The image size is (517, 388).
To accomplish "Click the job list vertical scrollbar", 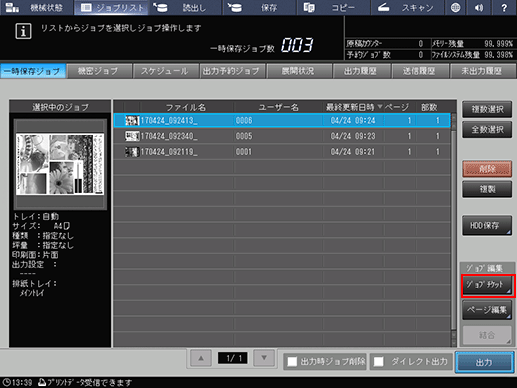I will point(454,230).
